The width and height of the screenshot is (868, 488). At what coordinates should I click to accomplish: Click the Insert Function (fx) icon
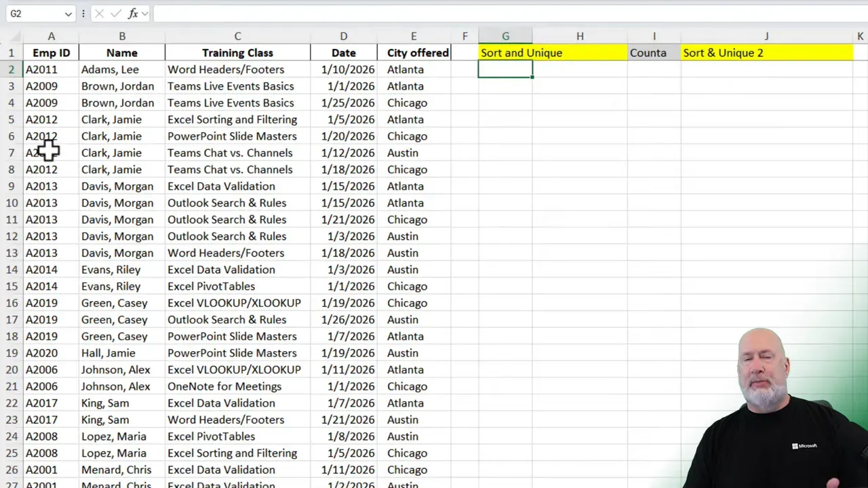tap(133, 13)
